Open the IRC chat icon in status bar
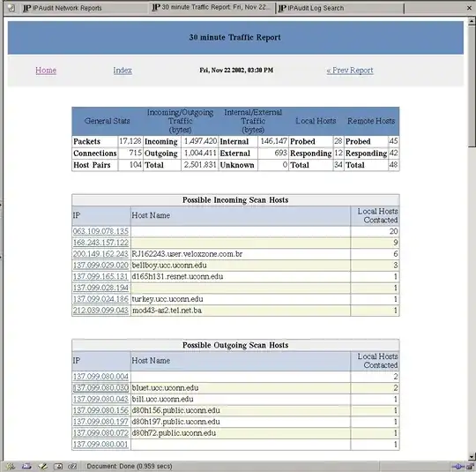 [x=72, y=466]
